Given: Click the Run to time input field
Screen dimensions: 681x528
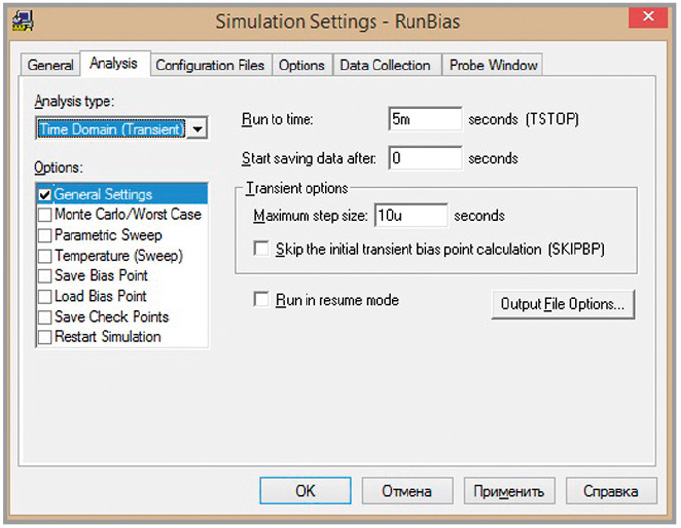Looking at the screenshot, I should tap(424, 120).
